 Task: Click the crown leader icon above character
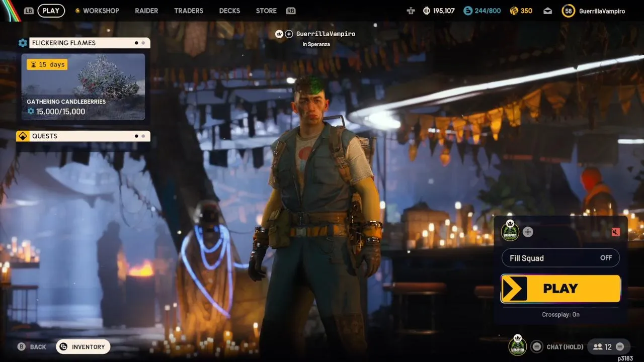coord(279,34)
